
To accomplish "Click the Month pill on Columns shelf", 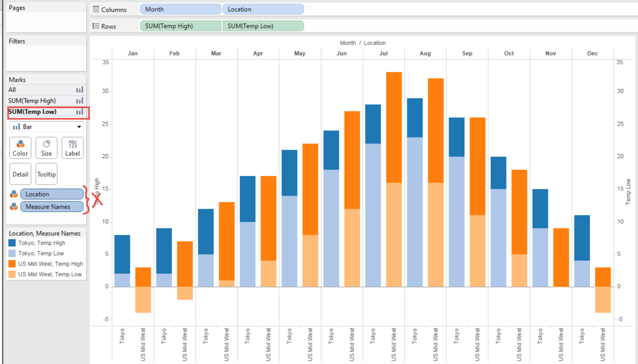I will click(x=181, y=9).
